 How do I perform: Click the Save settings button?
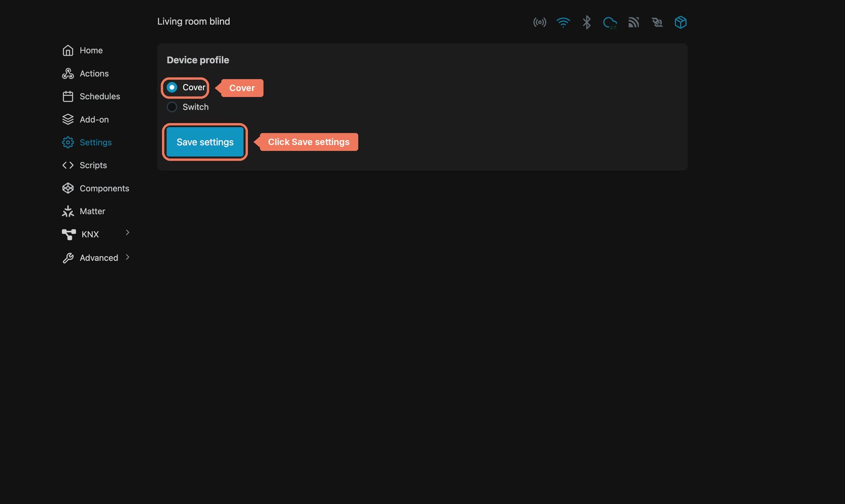coord(205,142)
